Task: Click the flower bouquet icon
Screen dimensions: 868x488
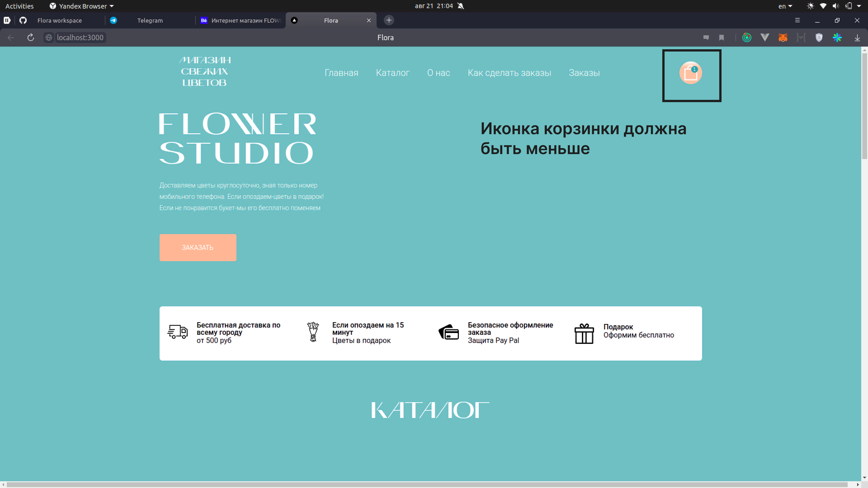Action: pos(313,332)
